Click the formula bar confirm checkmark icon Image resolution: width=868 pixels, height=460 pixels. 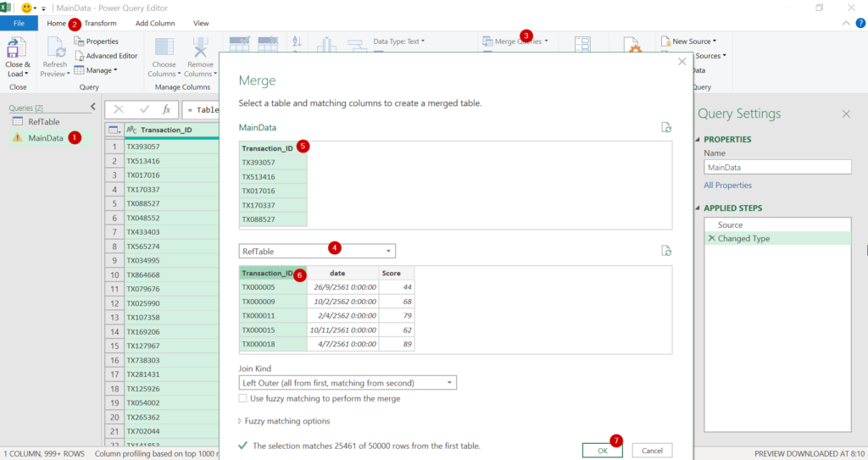tap(144, 109)
